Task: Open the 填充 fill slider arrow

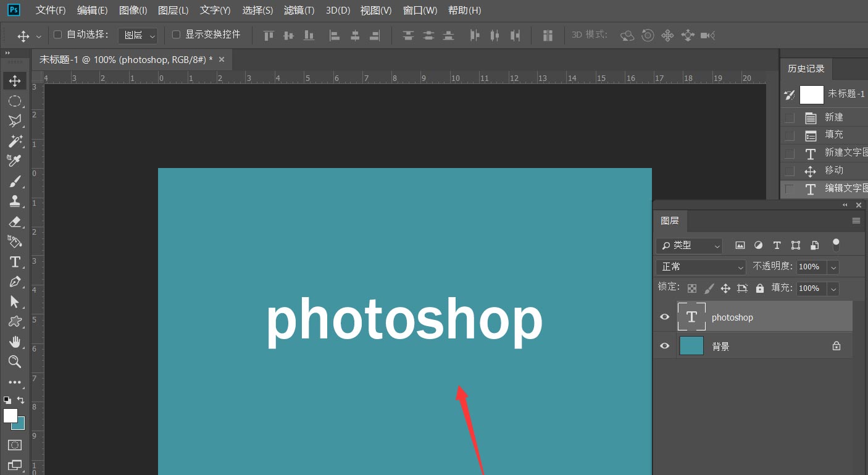Action: (x=833, y=288)
